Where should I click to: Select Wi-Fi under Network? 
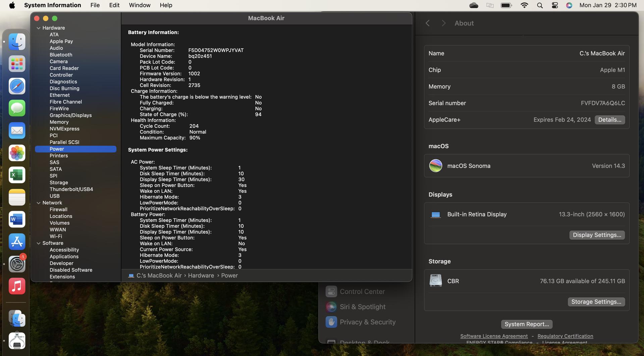point(56,236)
